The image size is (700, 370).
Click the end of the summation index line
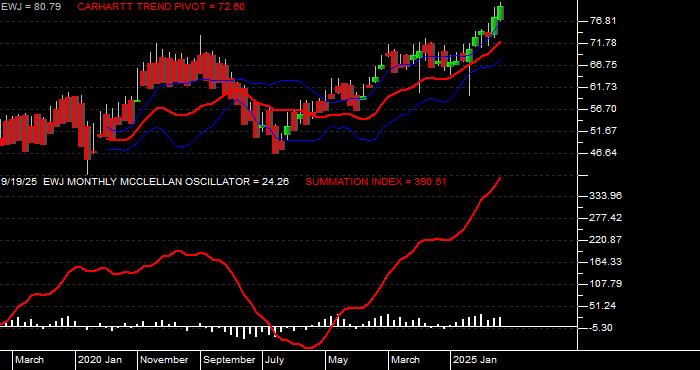[500, 178]
